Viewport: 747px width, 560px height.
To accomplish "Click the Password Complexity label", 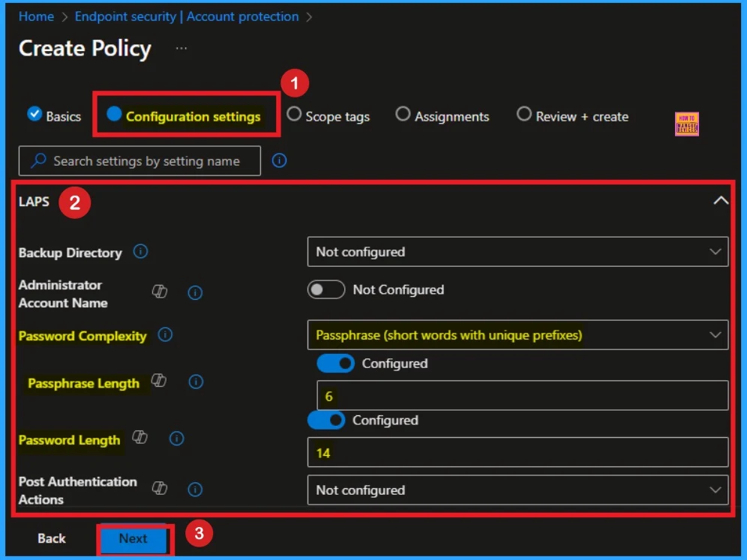I will [x=82, y=336].
